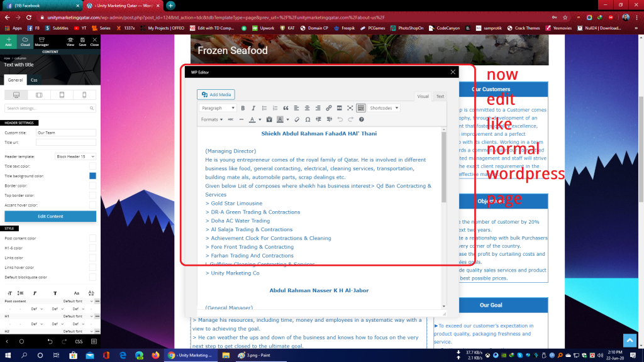Decrease the text indent
This screenshot has width=644, height=362.
(318, 119)
